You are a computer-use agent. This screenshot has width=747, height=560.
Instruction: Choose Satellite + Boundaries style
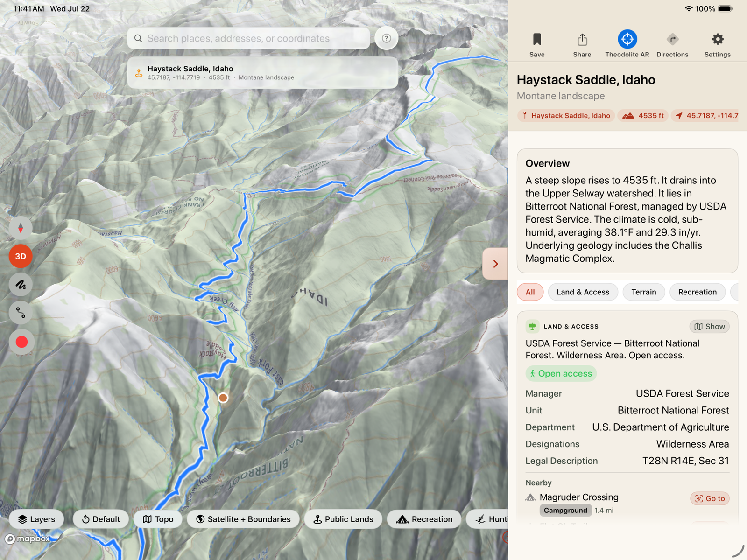point(243,519)
